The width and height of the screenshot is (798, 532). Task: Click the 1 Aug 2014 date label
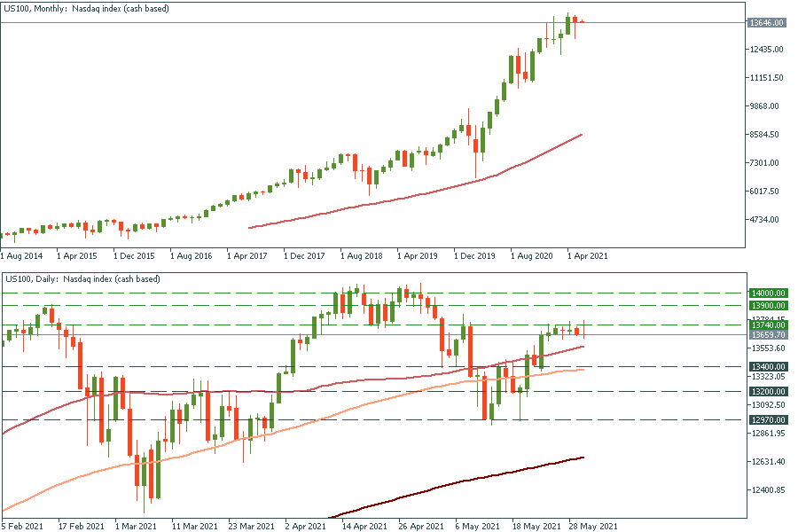point(22,255)
